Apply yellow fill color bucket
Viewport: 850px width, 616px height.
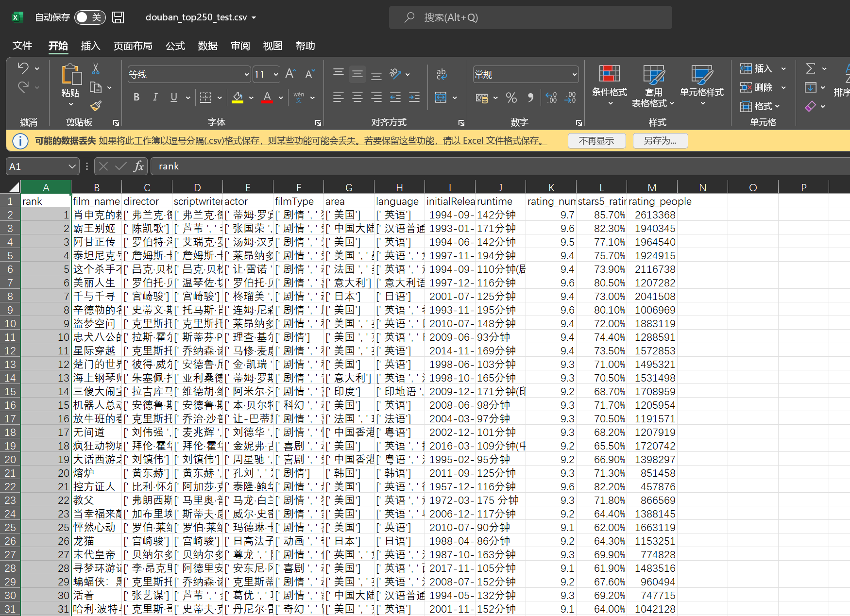238,98
